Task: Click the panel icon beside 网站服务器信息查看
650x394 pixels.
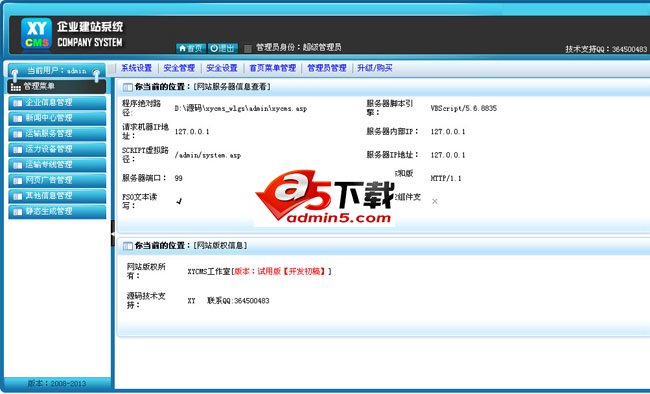Action: [128, 87]
